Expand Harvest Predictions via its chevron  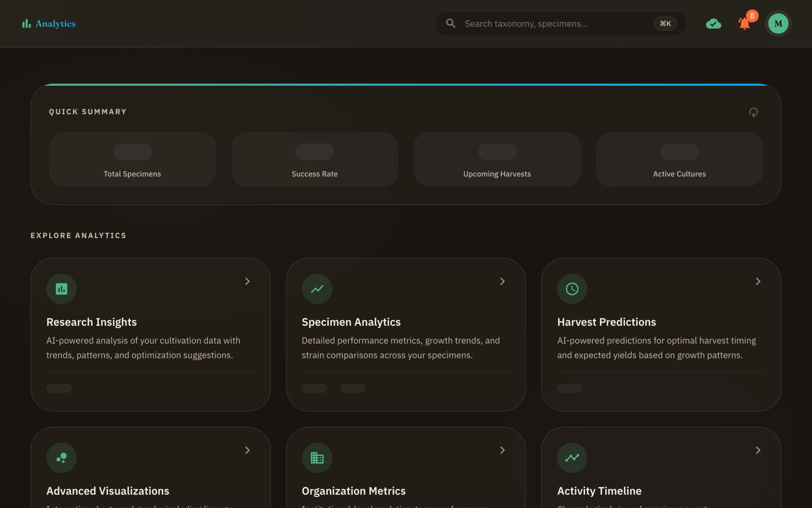(758, 281)
